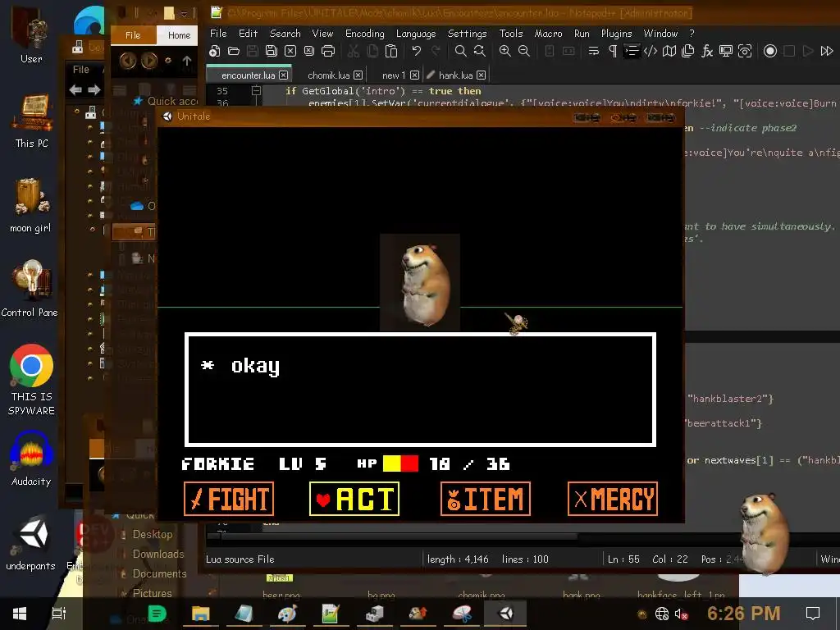This screenshot has height=630, width=840.
Task: Click the yellow-red HP bar in Unitale
Action: coord(400,463)
